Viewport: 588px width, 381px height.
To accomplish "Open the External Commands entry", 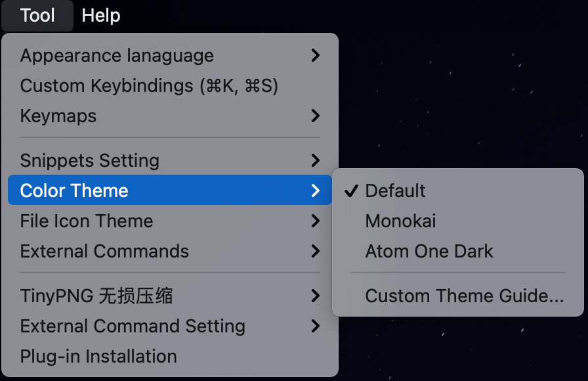I will (104, 251).
